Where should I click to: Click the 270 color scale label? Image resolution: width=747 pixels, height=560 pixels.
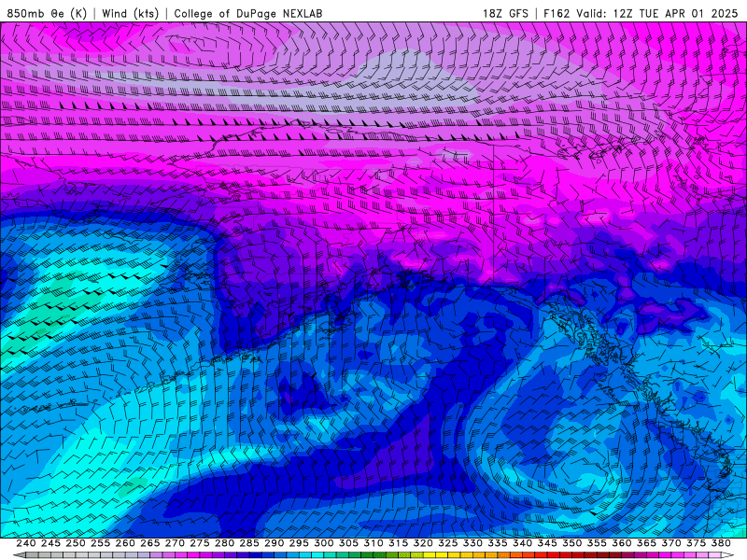point(175,543)
